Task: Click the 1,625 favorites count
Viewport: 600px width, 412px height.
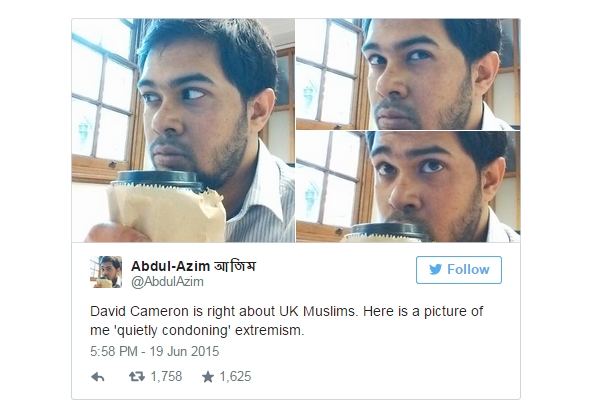Action: [235, 376]
